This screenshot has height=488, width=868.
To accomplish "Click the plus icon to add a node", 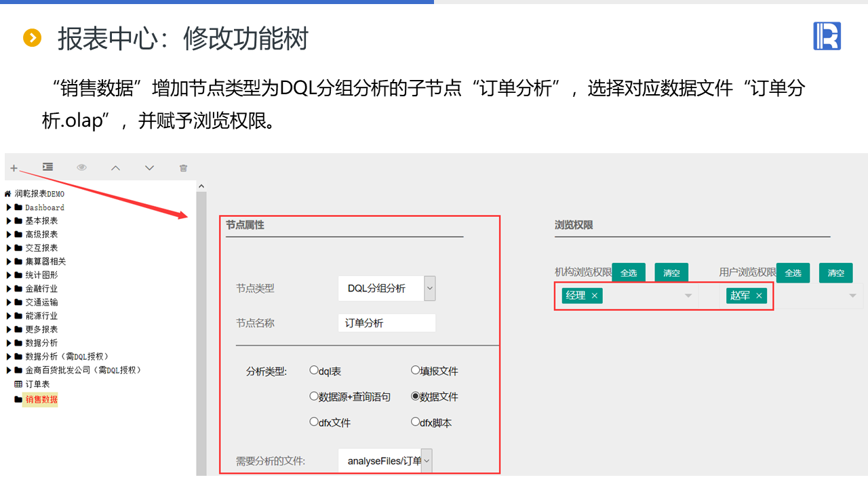I will [14, 168].
